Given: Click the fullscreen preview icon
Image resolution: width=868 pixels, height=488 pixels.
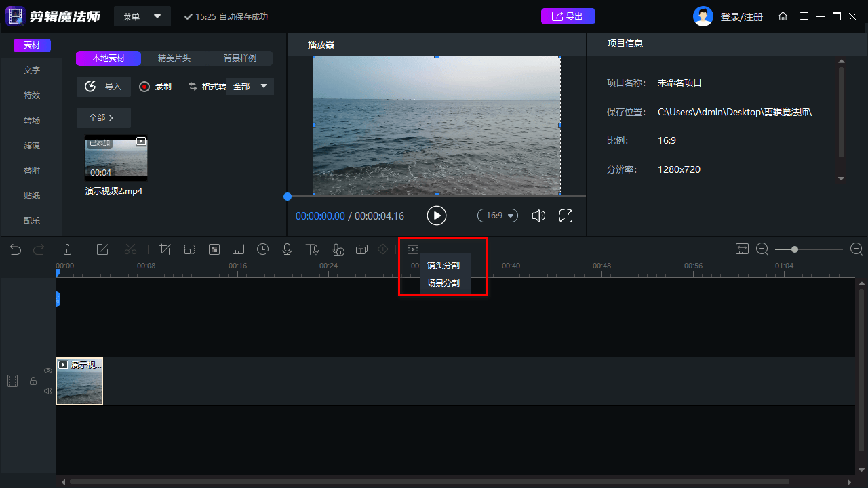Looking at the screenshot, I should [x=566, y=216].
